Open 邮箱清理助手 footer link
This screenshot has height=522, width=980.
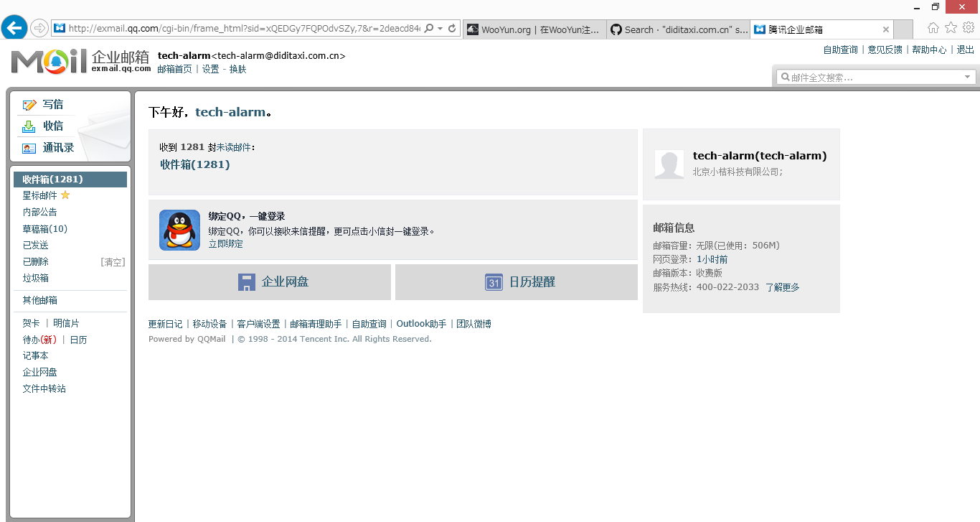(316, 324)
